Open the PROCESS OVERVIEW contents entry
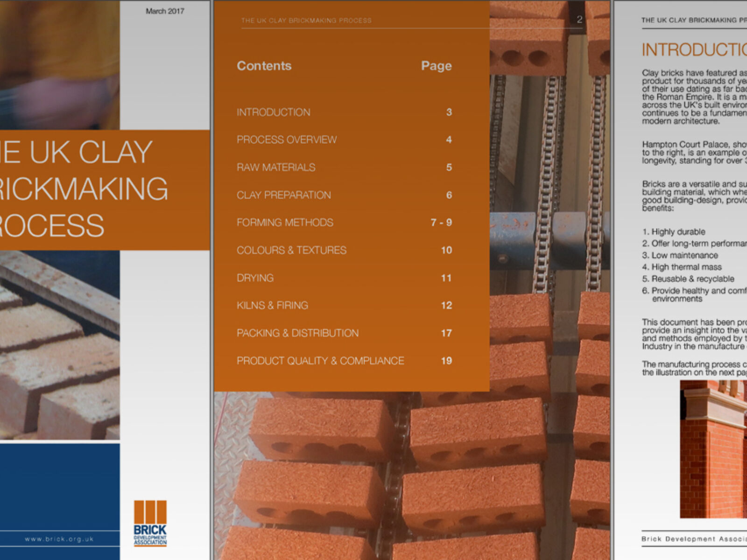 click(286, 140)
